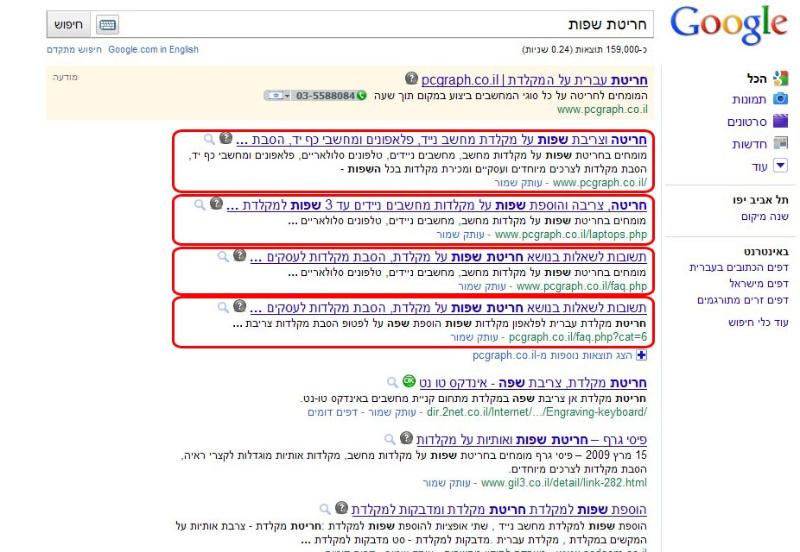Open עותק שמור for the faq.php?cat=6 result

pyautogui.click(x=474, y=337)
